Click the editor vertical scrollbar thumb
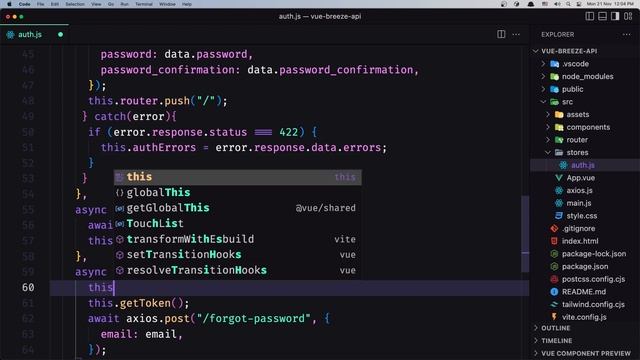The width and height of the screenshot is (640, 360). click(x=525, y=234)
